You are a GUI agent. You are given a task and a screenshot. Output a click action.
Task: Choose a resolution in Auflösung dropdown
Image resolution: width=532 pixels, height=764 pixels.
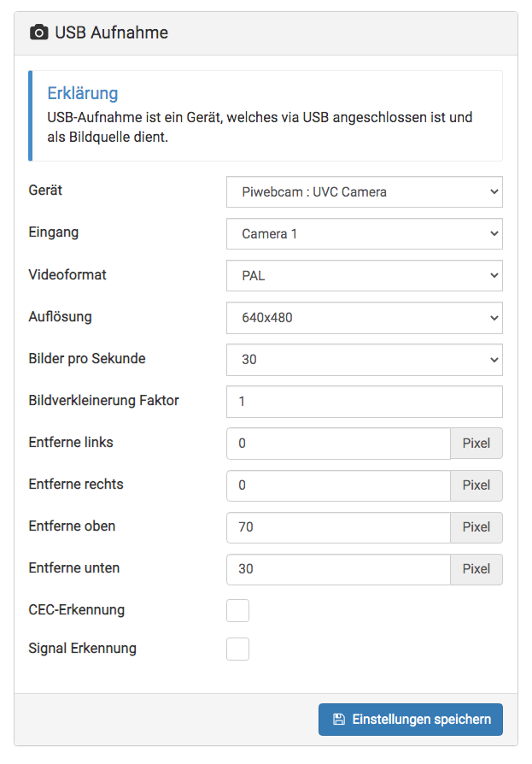pos(364,318)
